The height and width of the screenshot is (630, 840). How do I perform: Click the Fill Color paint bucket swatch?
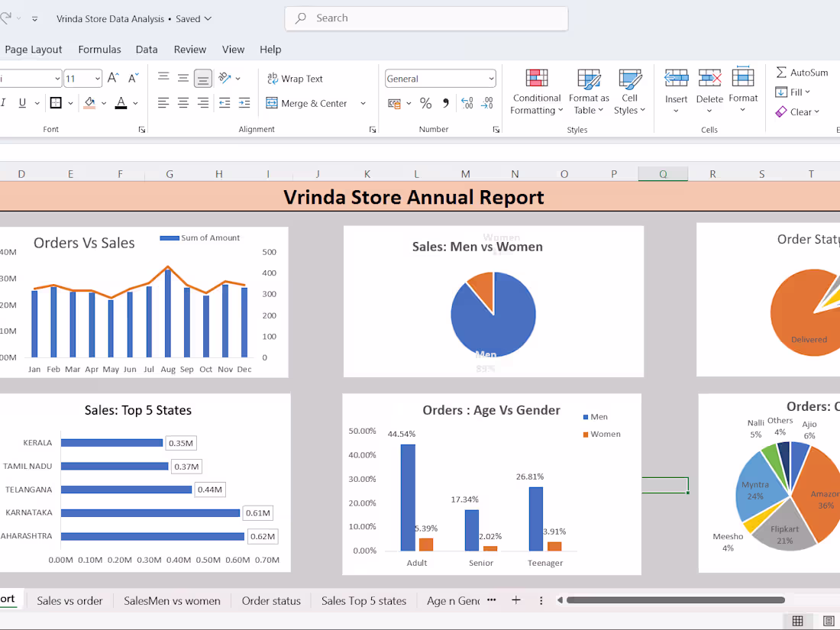pyautogui.click(x=89, y=103)
